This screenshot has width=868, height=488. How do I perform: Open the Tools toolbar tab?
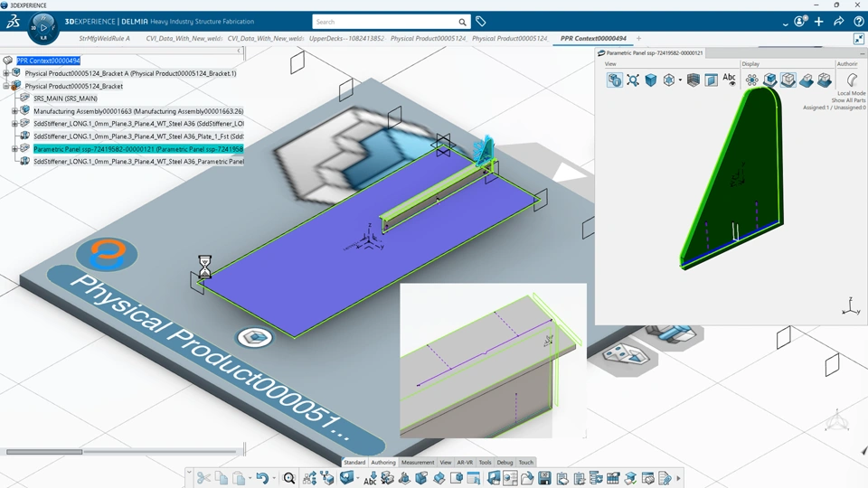485,462
